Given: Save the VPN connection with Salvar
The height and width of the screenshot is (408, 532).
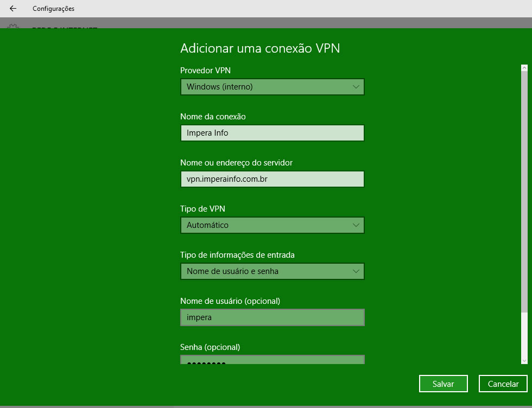Looking at the screenshot, I should click(443, 384).
